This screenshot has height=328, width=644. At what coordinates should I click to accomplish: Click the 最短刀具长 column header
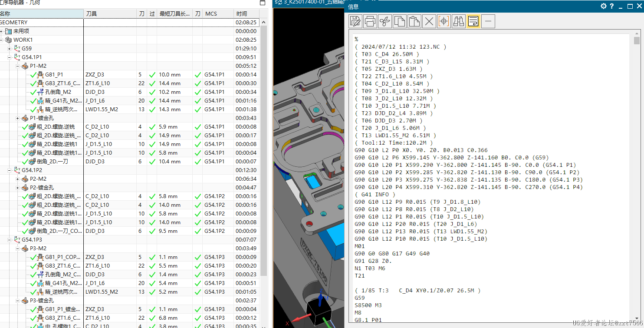pos(175,14)
